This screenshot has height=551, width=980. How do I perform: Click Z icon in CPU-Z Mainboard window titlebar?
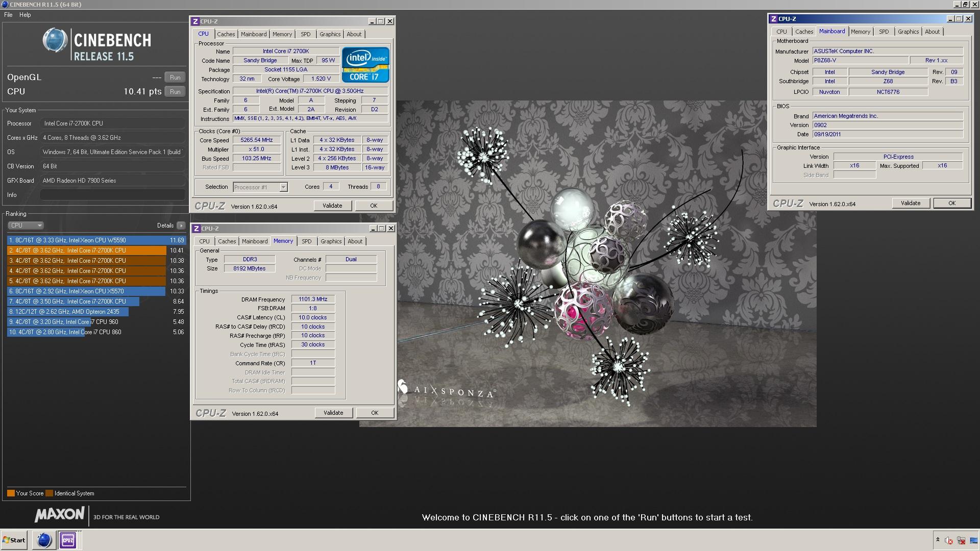(774, 19)
